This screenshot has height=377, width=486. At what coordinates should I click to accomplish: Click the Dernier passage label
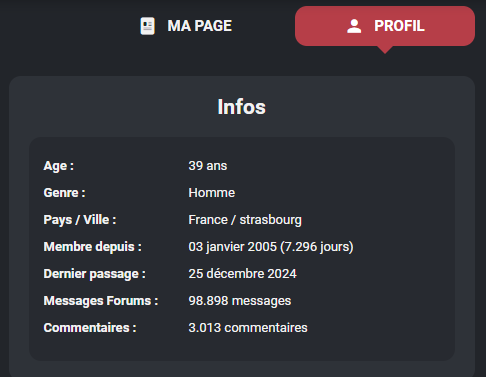(x=94, y=274)
